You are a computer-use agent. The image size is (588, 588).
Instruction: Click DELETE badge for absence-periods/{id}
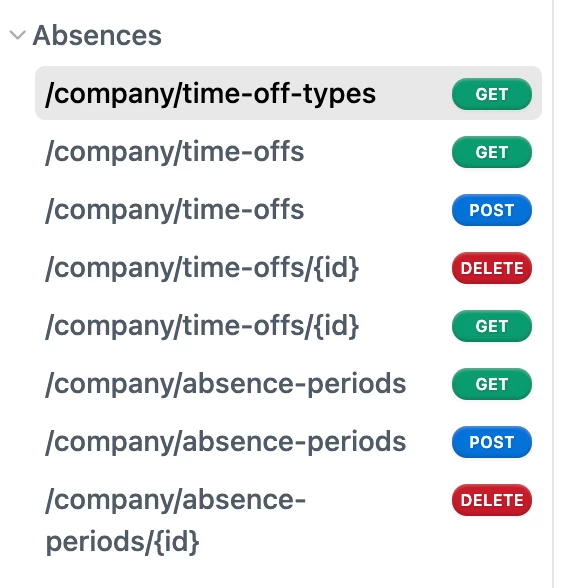pos(492,500)
